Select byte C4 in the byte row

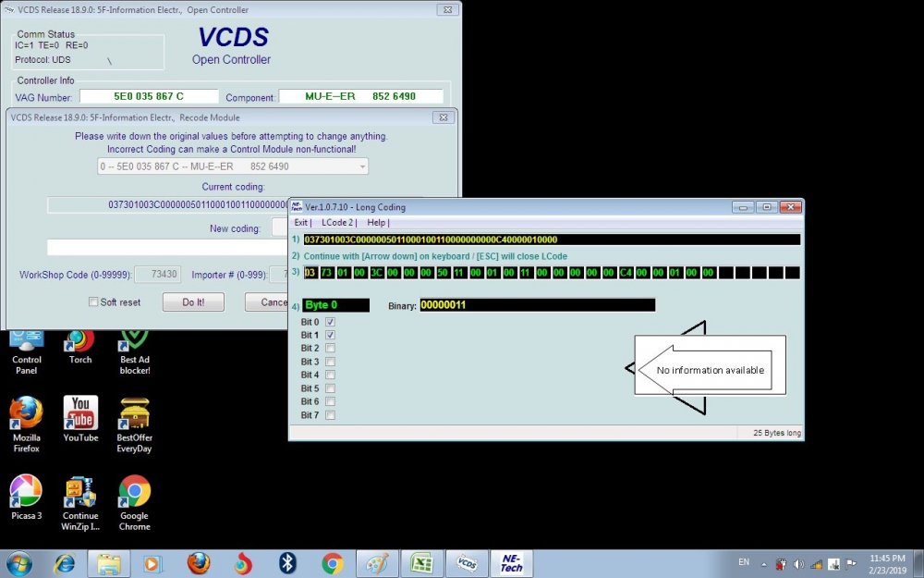[626, 273]
